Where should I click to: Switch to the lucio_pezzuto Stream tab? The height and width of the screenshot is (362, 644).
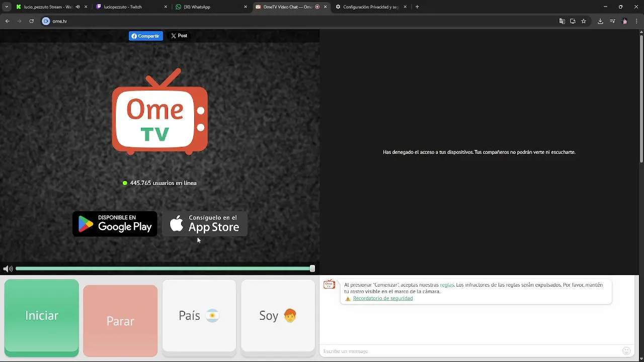coord(48,7)
